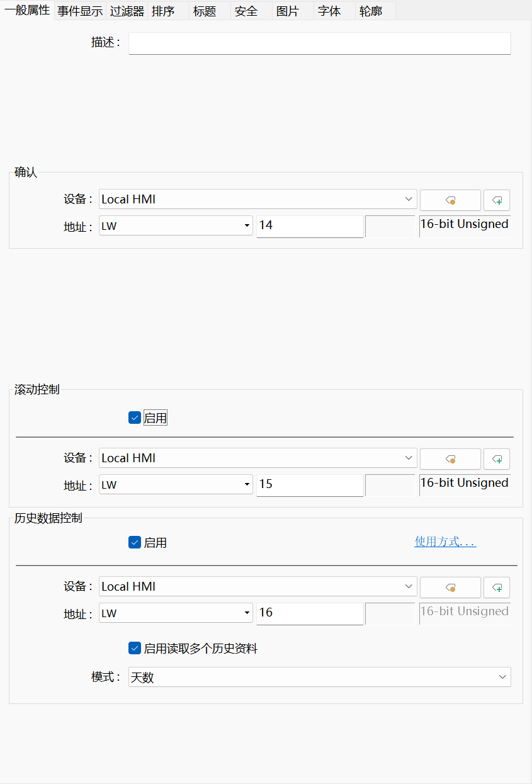Open tag library in 滚动控制 section

point(450,458)
